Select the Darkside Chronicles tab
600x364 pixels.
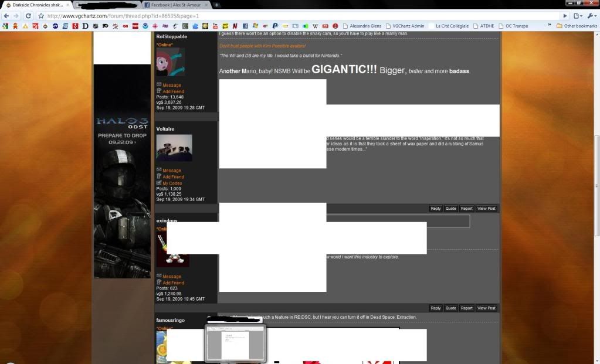click(x=35, y=5)
